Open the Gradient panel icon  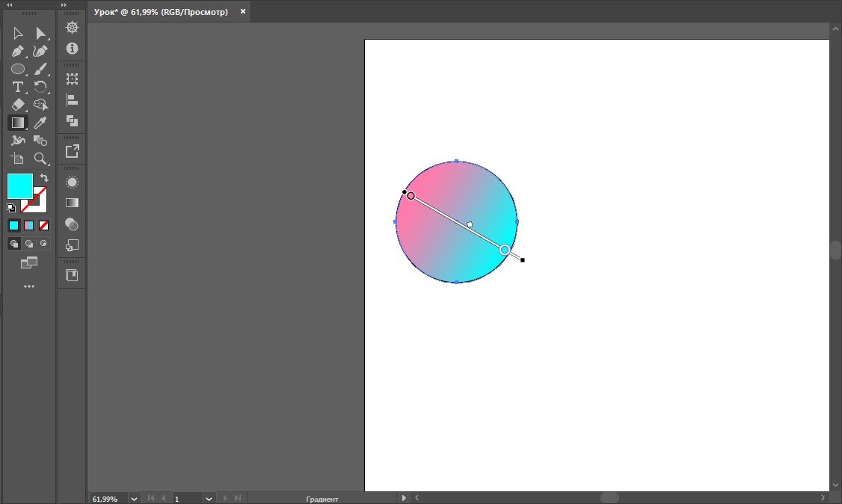[x=72, y=203]
